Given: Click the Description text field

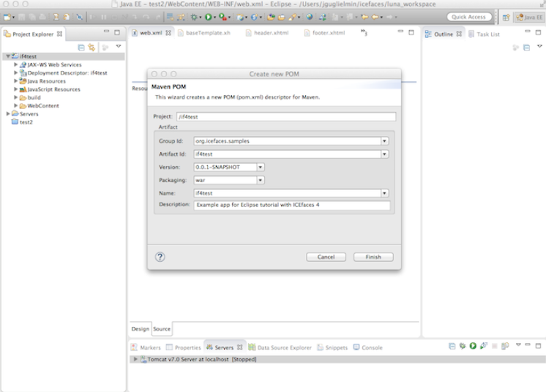Looking at the screenshot, I should tap(292, 206).
